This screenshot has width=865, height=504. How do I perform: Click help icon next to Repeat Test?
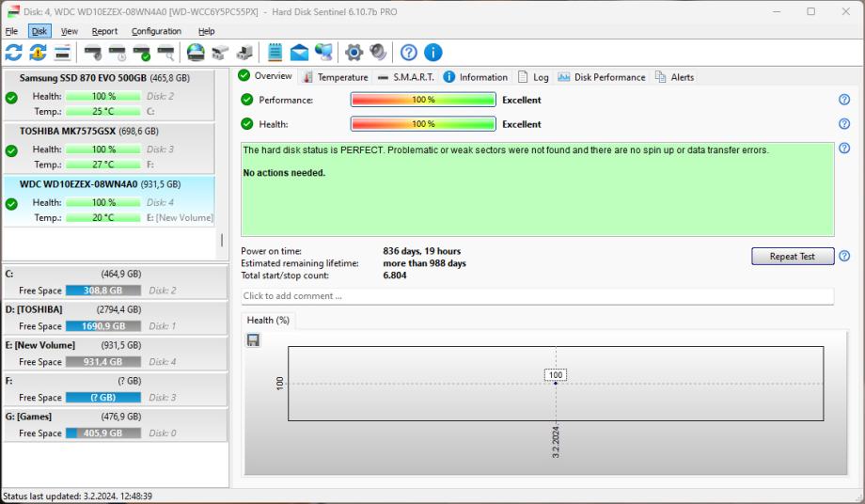[x=843, y=256]
